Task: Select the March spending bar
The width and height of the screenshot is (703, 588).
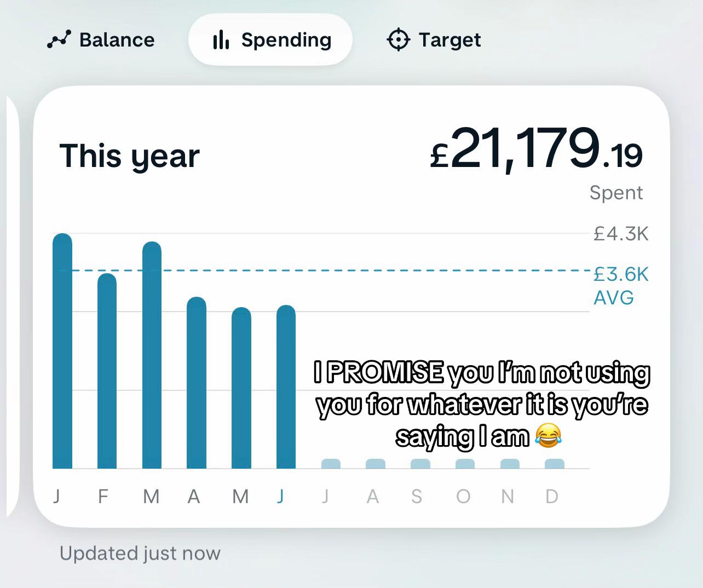Action: pos(152,355)
